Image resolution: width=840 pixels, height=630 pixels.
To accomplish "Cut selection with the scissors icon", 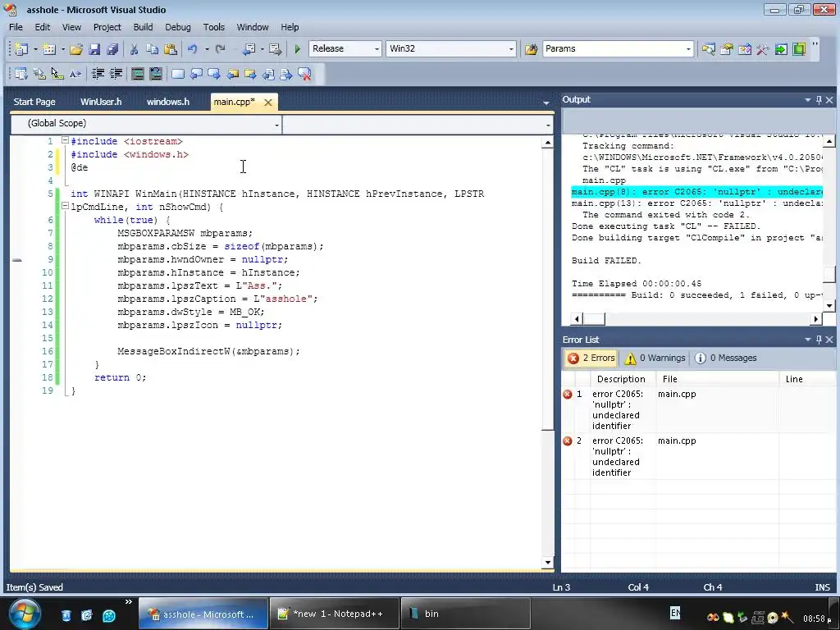I will click(x=134, y=49).
